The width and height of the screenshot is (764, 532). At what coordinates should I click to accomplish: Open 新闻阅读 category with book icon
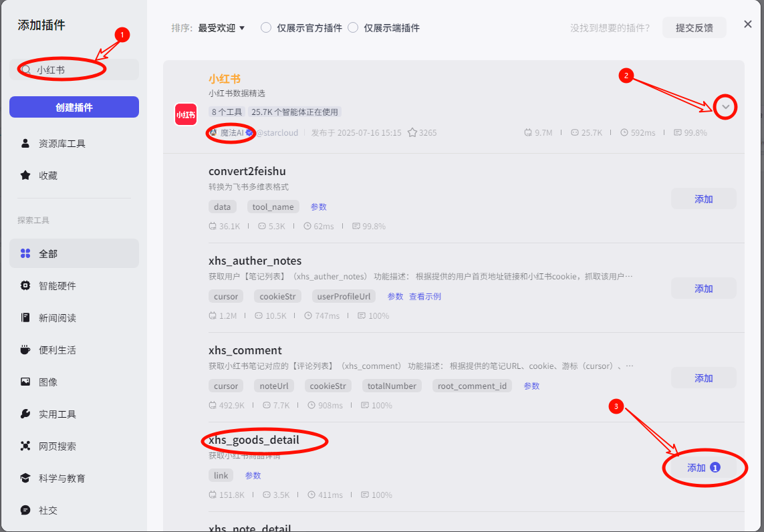point(57,318)
